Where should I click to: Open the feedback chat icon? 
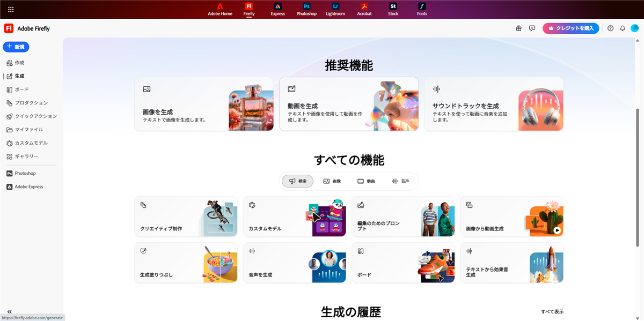532,28
